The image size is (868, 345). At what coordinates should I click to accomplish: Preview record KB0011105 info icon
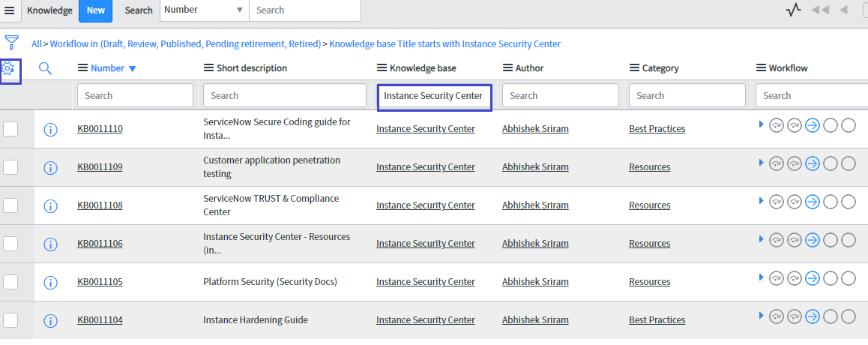[50, 283]
